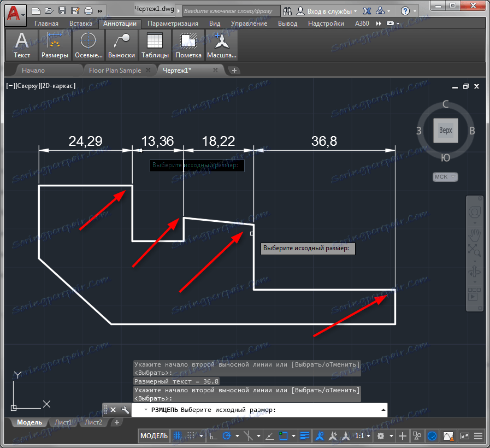The image size is (490, 448).
Task: Switch to the Надстройки ribbon tab
Action: tap(326, 23)
